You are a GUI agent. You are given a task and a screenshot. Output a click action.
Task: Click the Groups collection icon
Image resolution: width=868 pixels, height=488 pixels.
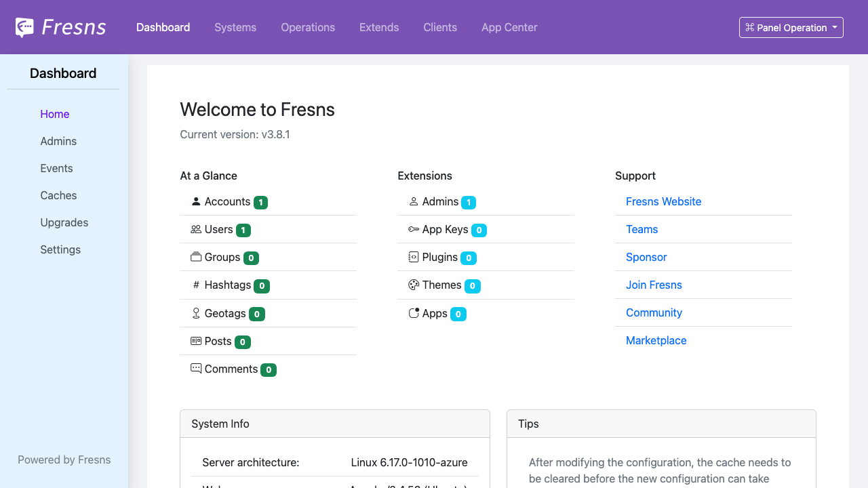point(196,257)
